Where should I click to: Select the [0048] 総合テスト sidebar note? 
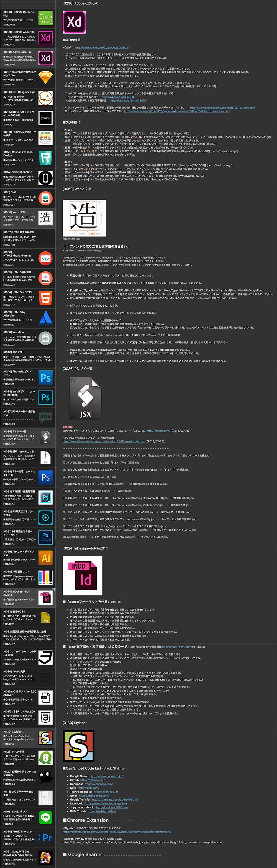coord(28,358)
